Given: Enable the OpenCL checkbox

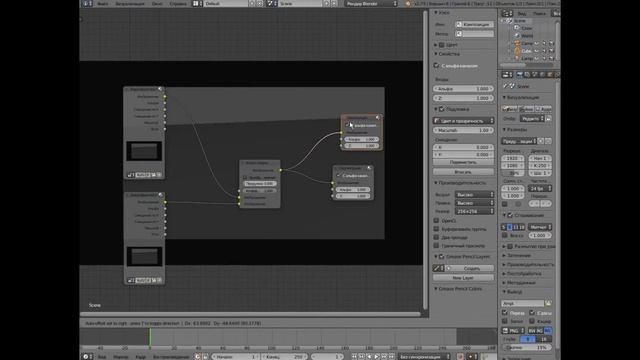Looking at the screenshot, I should click(x=436, y=220).
